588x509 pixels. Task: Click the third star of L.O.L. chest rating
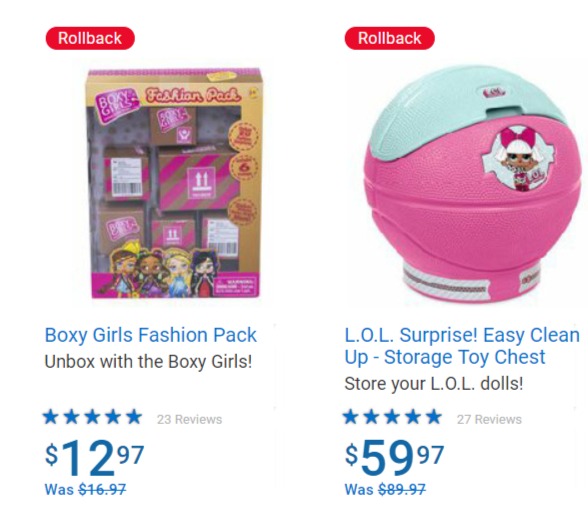[392, 417]
